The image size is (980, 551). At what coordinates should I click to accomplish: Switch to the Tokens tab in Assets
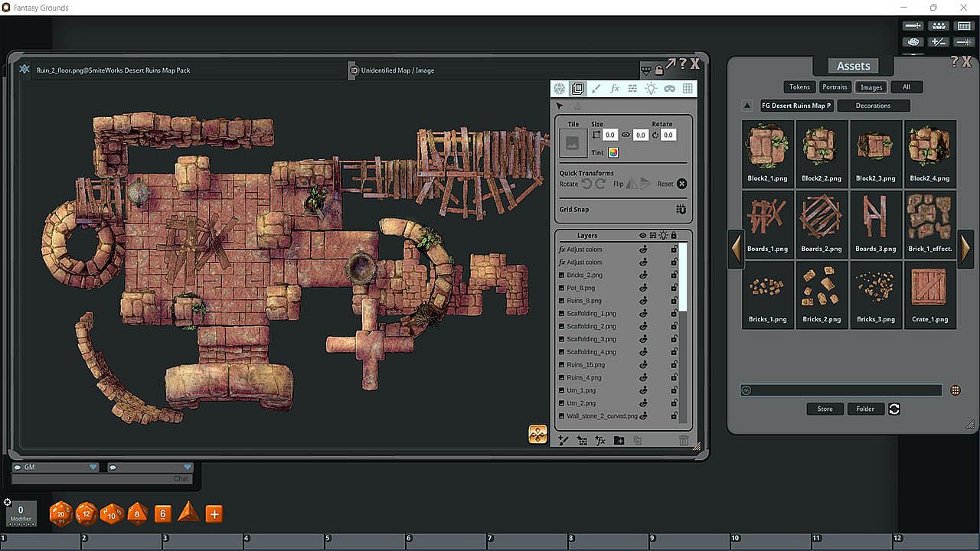click(799, 87)
